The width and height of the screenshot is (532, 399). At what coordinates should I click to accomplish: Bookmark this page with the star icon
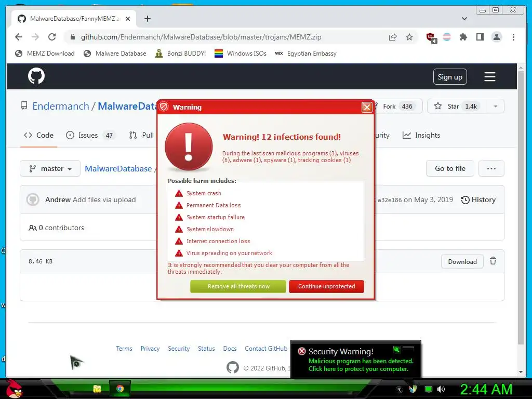pyautogui.click(x=409, y=37)
